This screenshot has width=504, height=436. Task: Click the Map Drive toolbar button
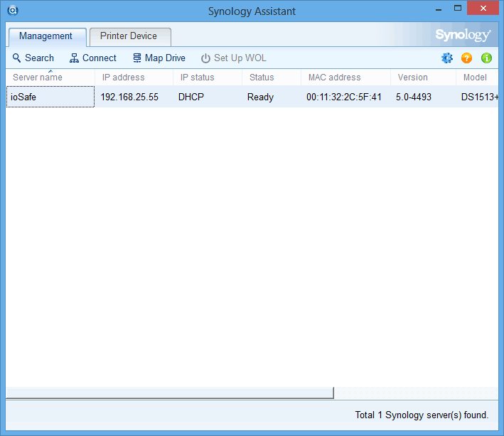(x=159, y=58)
